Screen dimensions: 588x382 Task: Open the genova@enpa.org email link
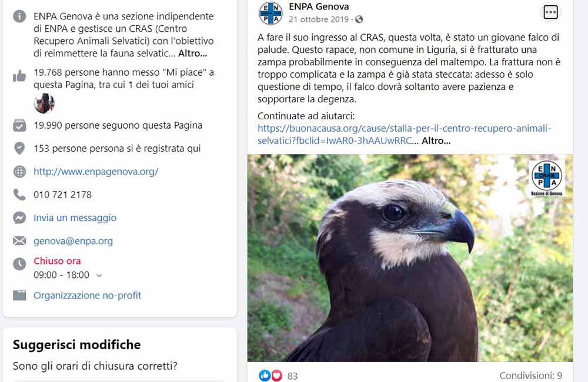click(x=73, y=241)
